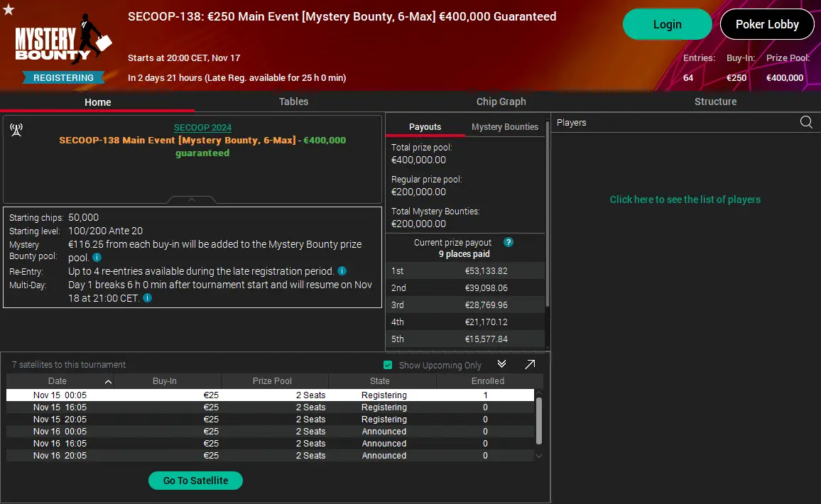Collapse the tournament banner panel
The image size is (821, 504).
click(x=192, y=200)
